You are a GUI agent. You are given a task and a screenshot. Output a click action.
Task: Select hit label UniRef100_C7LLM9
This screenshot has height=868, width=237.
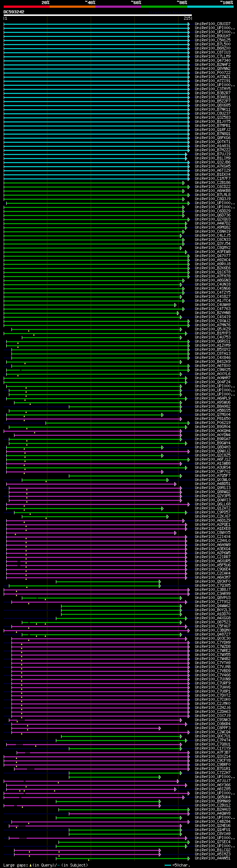[213, 57]
